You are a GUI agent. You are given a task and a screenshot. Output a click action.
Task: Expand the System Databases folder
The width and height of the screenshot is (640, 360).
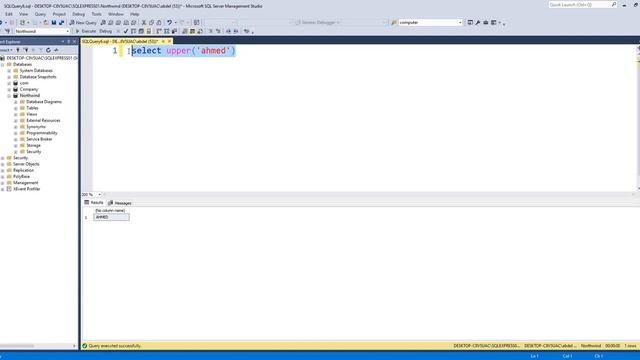pyautogui.click(x=9, y=71)
